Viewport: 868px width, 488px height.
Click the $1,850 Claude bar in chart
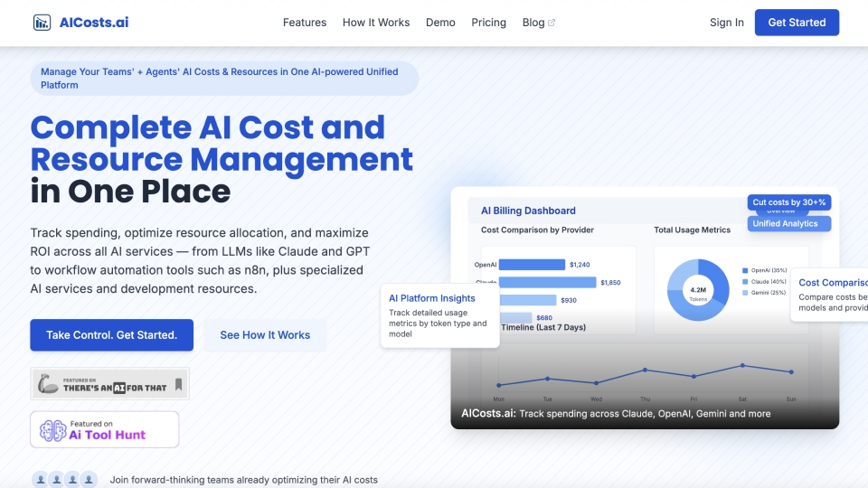pos(547,282)
